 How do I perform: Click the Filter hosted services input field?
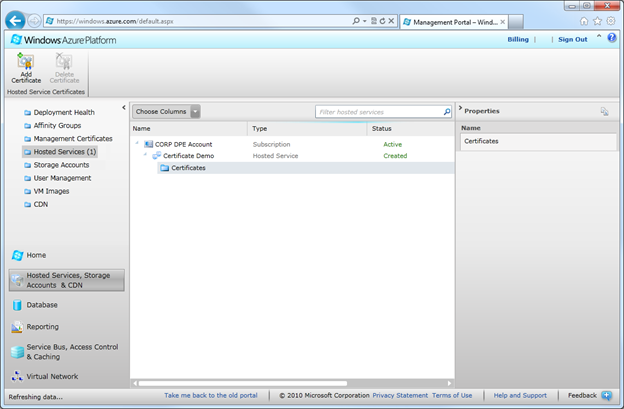(377, 112)
